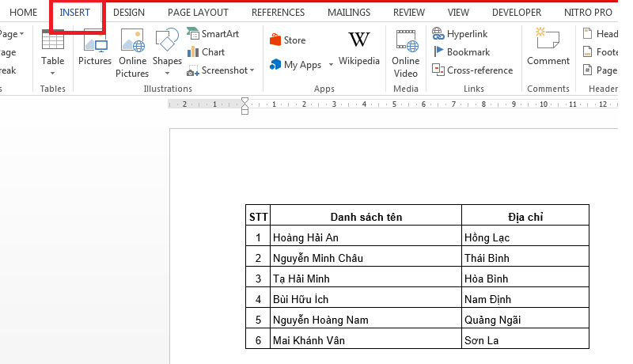This screenshot has width=633, height=364.
Task: Expand the Shapes dropdown arrow
Action: tap(167, 73)
